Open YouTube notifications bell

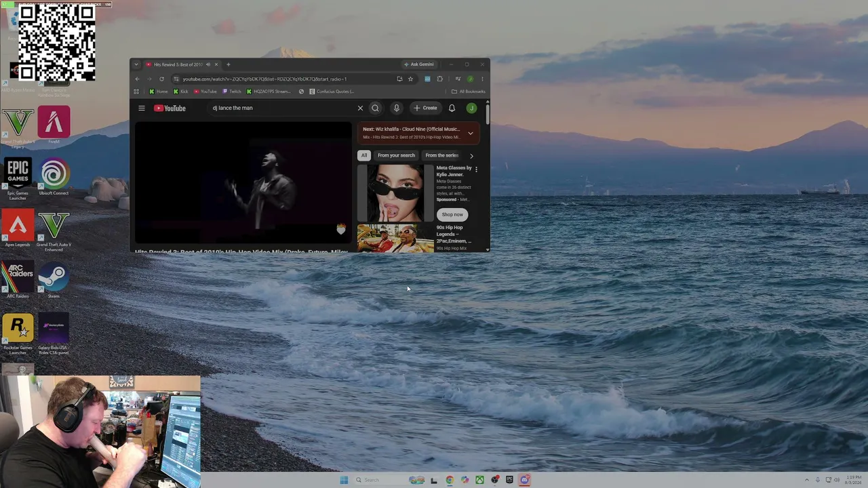point(452,108)
